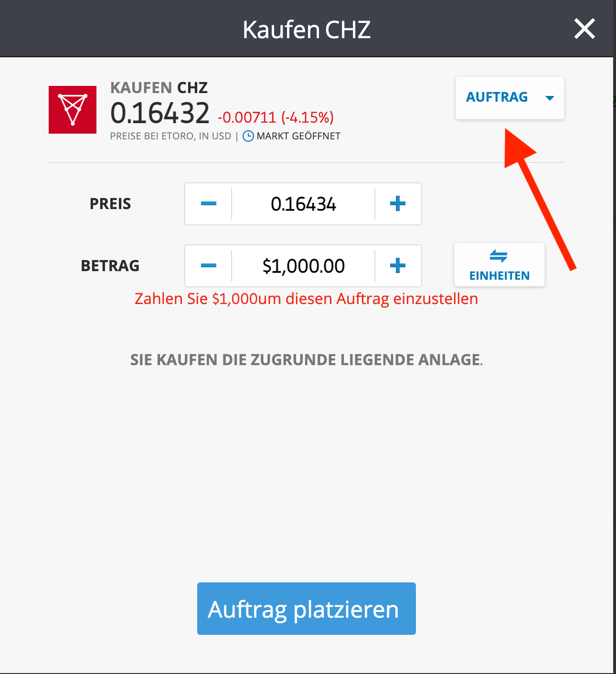Decrease the Betrag amount with minus
The image size is (616, 674).
(209, 266)
